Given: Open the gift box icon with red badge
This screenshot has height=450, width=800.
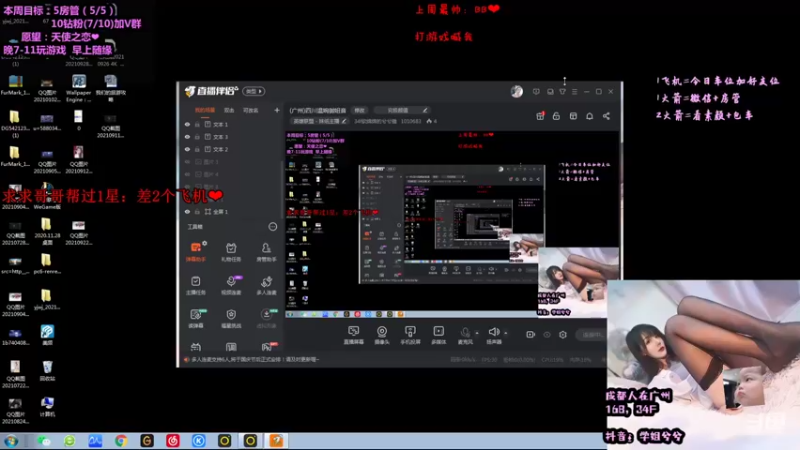Looking at the screenshot, I should point(540,116).
